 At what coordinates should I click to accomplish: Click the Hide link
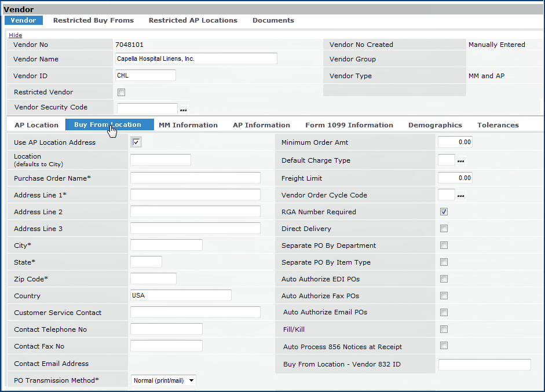pos(16,35)
